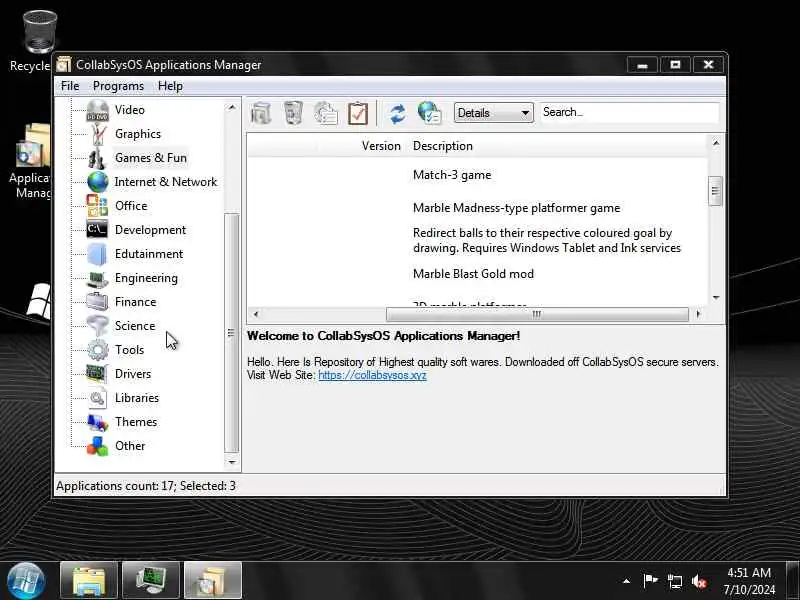Click the clipboard checkmark toolbar icon
Screen dimensions: 800x600
pyautogui.click(x=358, y=113)
